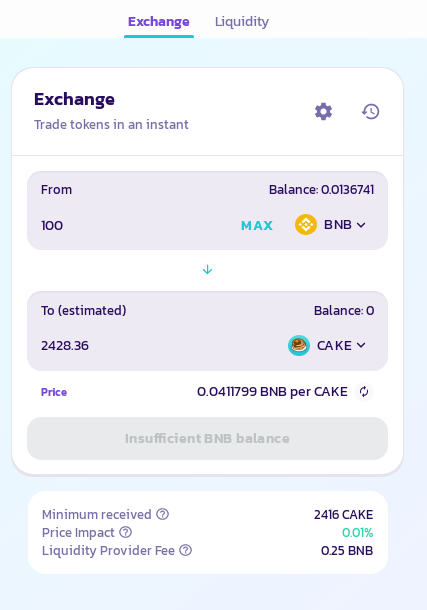The height and width of the screenshot is (610, 427).
Task: Open the BNB token selector
Action: click(x=331, y=224)
